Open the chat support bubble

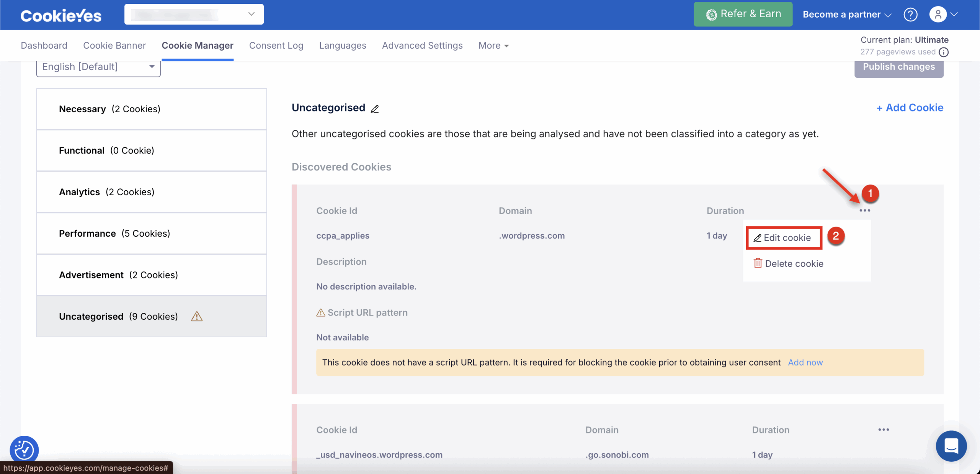(x=951, y=446)
